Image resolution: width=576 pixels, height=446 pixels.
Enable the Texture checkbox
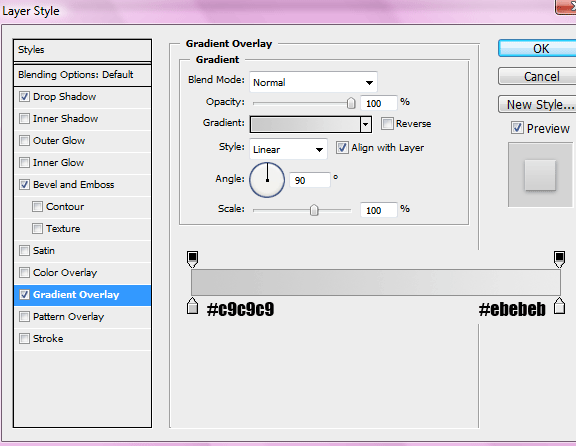(37, 229)
